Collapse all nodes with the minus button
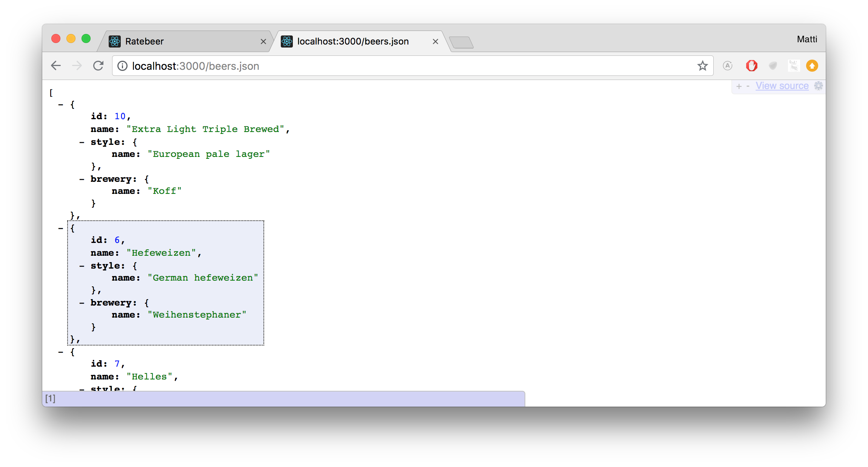Screen dimensions: 868x467 [748, 86]
